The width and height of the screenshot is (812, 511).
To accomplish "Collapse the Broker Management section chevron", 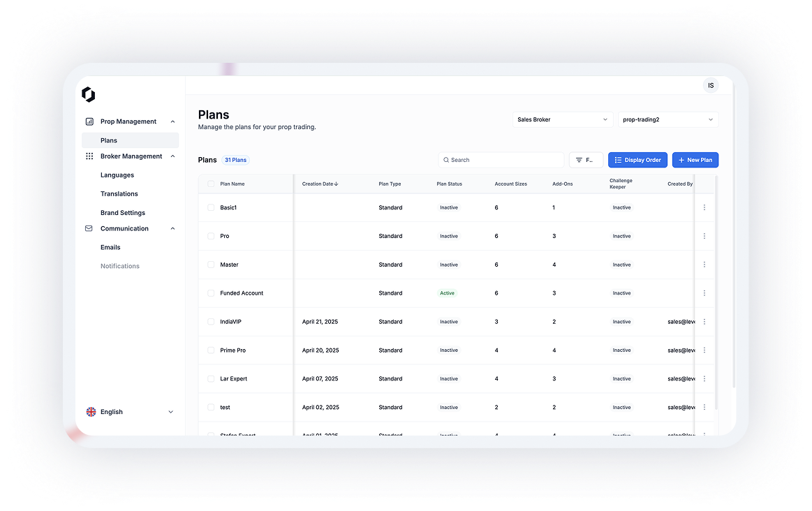I will pos(172,156).
